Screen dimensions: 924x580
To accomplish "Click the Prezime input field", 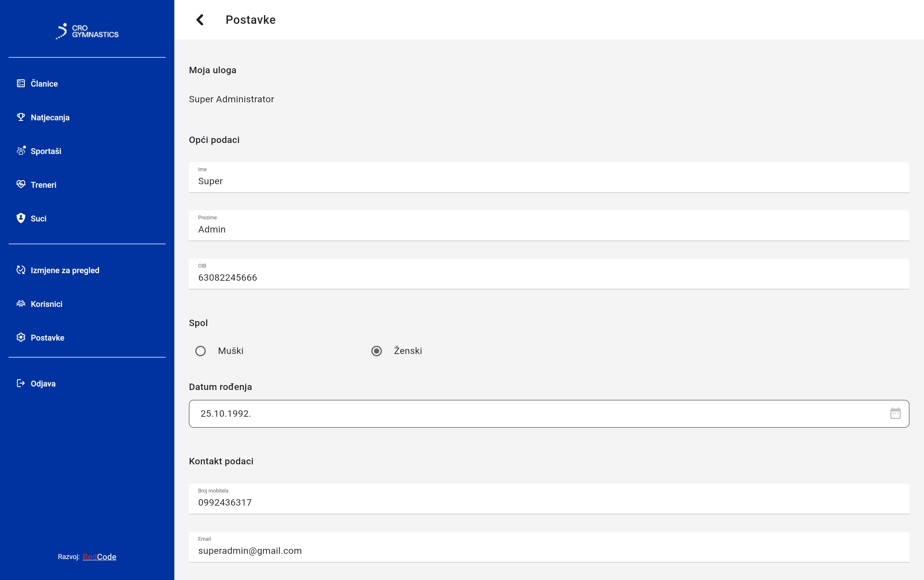I will [549, 229].
